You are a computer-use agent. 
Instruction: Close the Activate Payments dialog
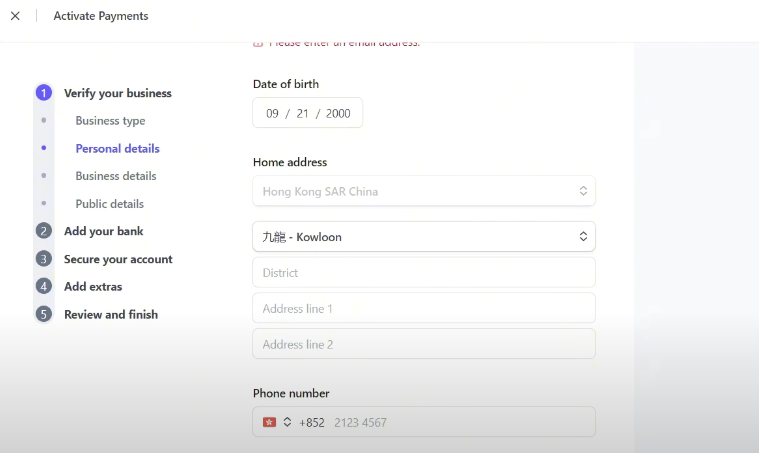pyautogui.click(x=15, y=16)
